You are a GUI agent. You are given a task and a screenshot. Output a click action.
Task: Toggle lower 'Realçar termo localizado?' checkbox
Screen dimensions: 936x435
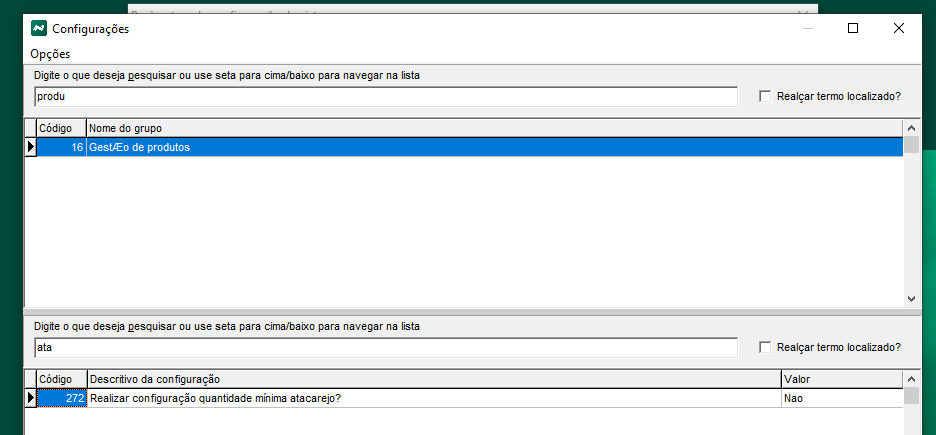click(766, 347)
